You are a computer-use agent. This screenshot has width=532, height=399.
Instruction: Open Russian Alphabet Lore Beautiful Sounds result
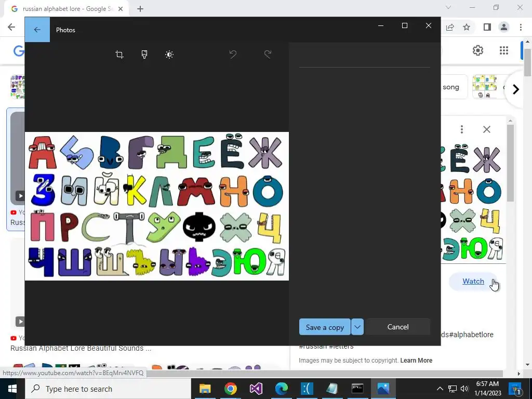(x=81, y=348)
